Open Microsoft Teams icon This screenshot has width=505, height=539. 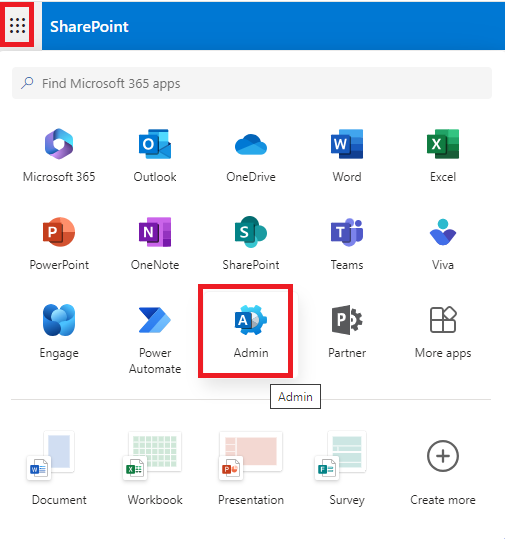347,232
